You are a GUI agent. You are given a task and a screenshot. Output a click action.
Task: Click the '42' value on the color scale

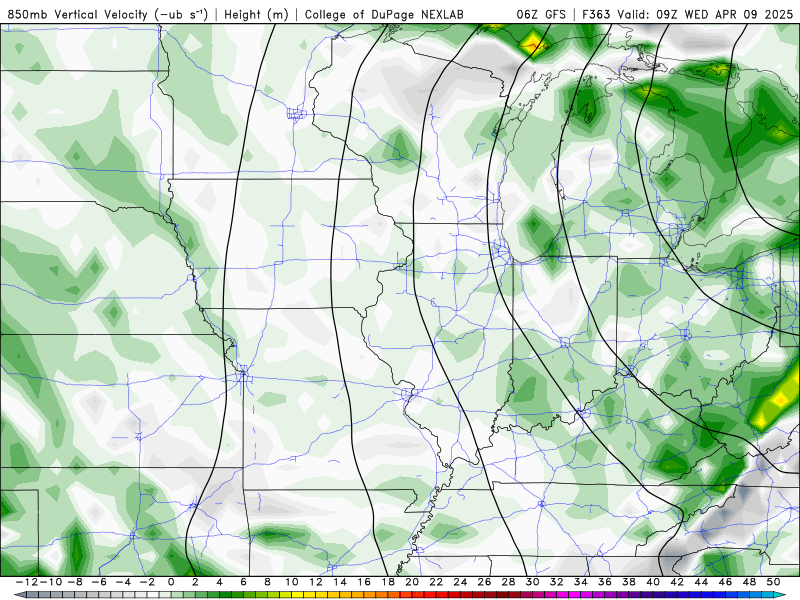[677, 582]
